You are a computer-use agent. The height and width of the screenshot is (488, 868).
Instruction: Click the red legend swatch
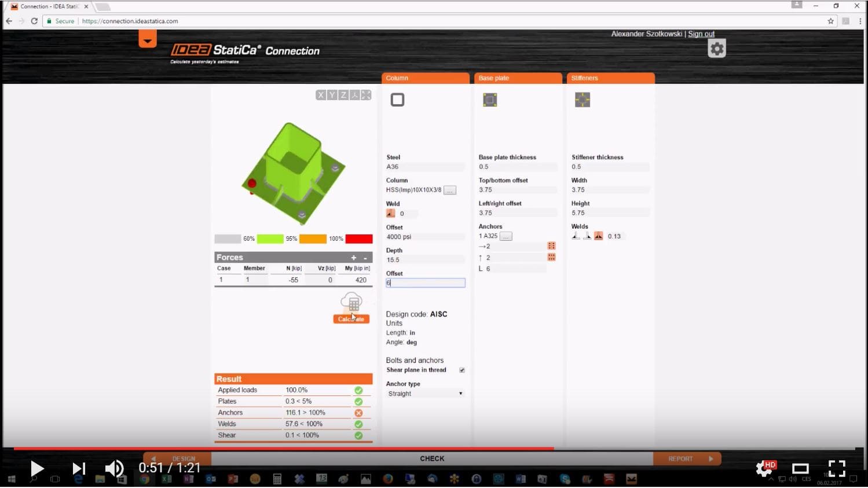point(359,239)
